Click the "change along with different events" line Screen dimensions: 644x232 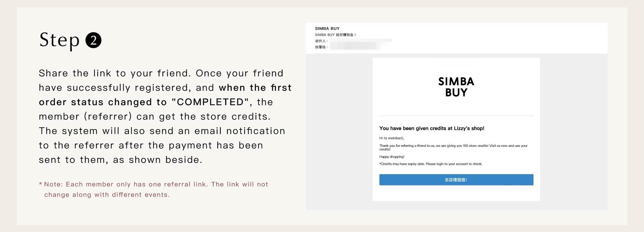click(x=107, y=195)
